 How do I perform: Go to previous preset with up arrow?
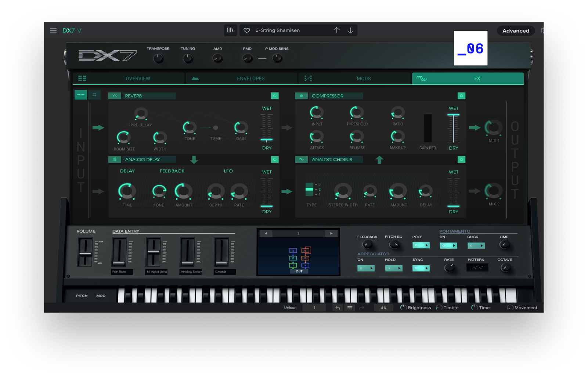(336, 30)
